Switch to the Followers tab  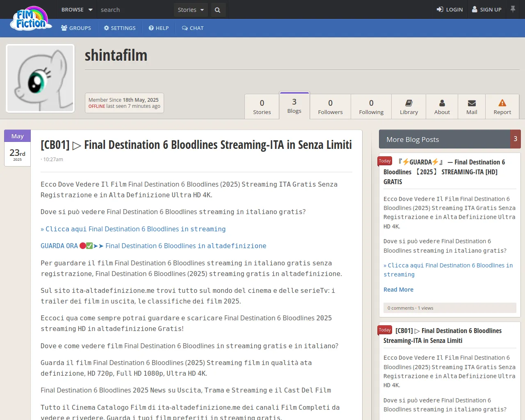pyautogui.click(x=330, y=107)
